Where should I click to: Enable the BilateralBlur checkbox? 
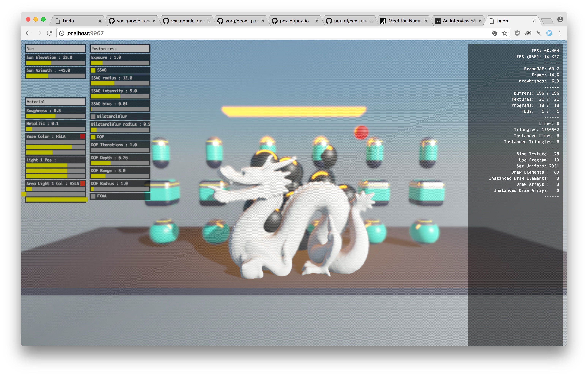click(x=93, y=116)
